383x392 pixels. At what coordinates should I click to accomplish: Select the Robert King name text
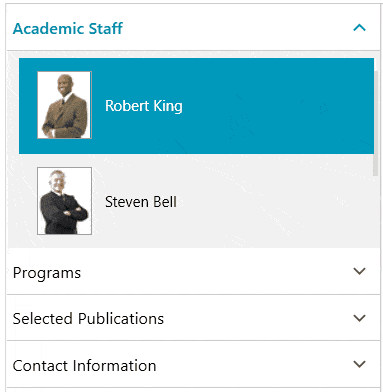pos(144,106)
